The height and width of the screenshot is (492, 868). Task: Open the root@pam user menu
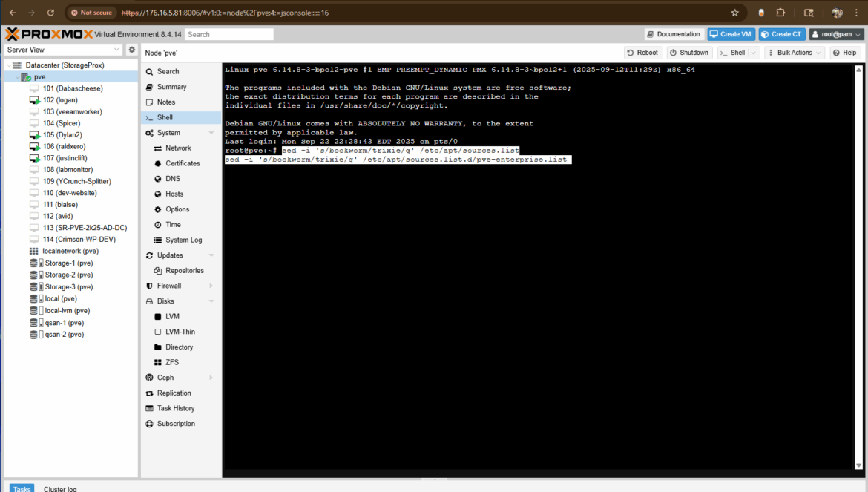[x=836, y=34]
